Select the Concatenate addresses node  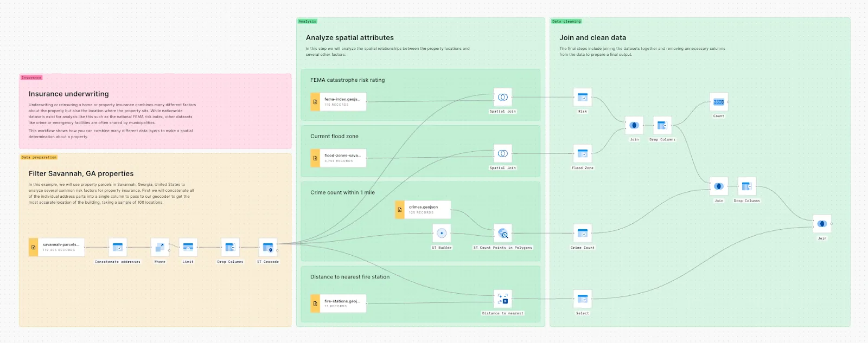coord(118,248)
